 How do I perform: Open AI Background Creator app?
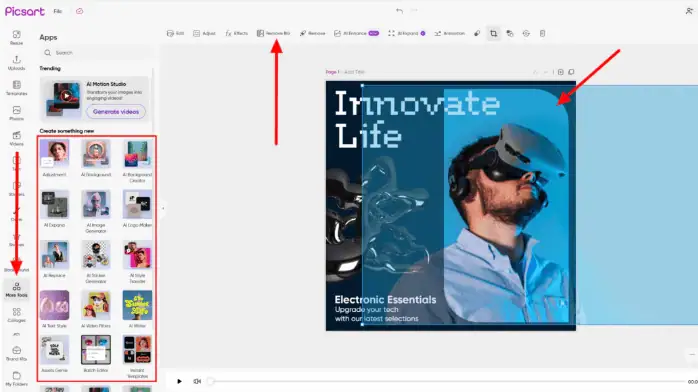pos(137,161)
